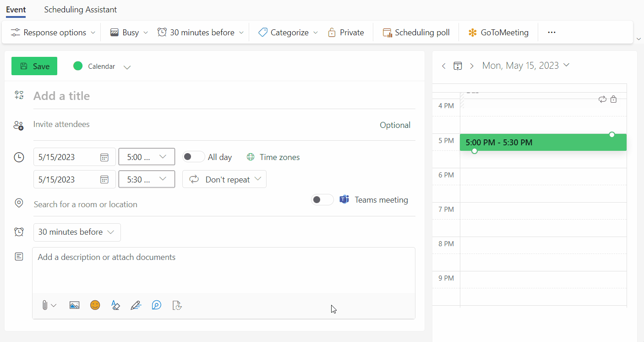The image size is (644, 342).
Task: Open the drawing pen tool
Action: click(136, 305)
